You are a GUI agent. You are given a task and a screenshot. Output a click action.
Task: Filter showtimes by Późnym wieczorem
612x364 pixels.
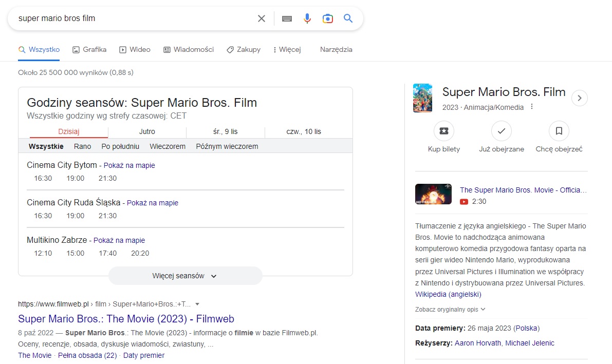(x=227, y=146)
